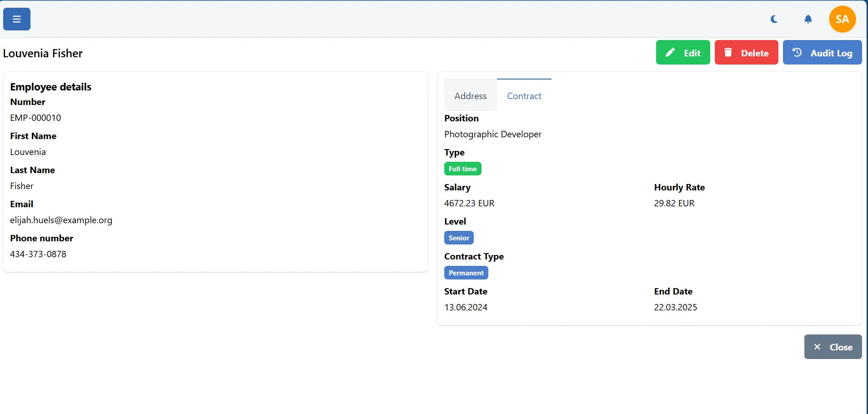Click the trash icon on Delete
Image resolution: width=868 pixels, height=414 pixels.
click(728, 53)
